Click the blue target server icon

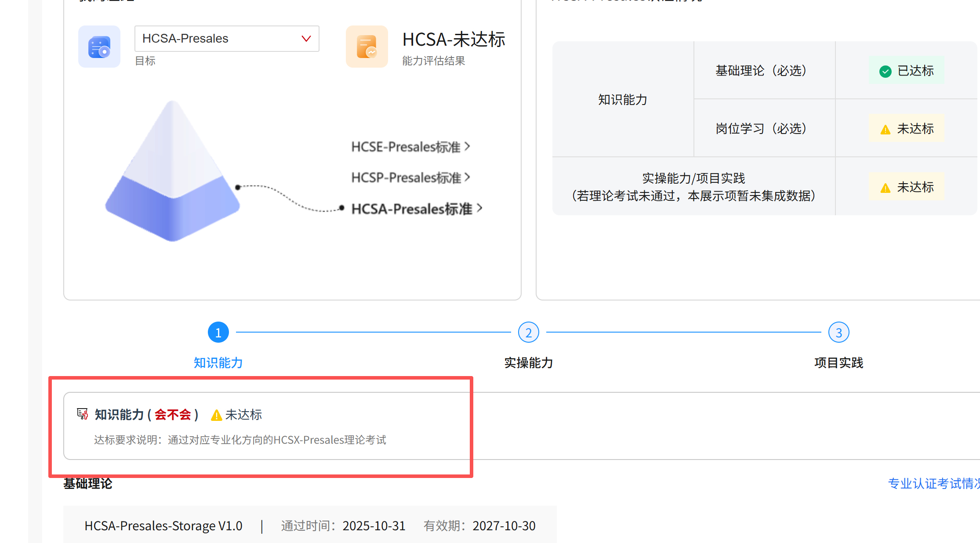(x=99, y=47)
